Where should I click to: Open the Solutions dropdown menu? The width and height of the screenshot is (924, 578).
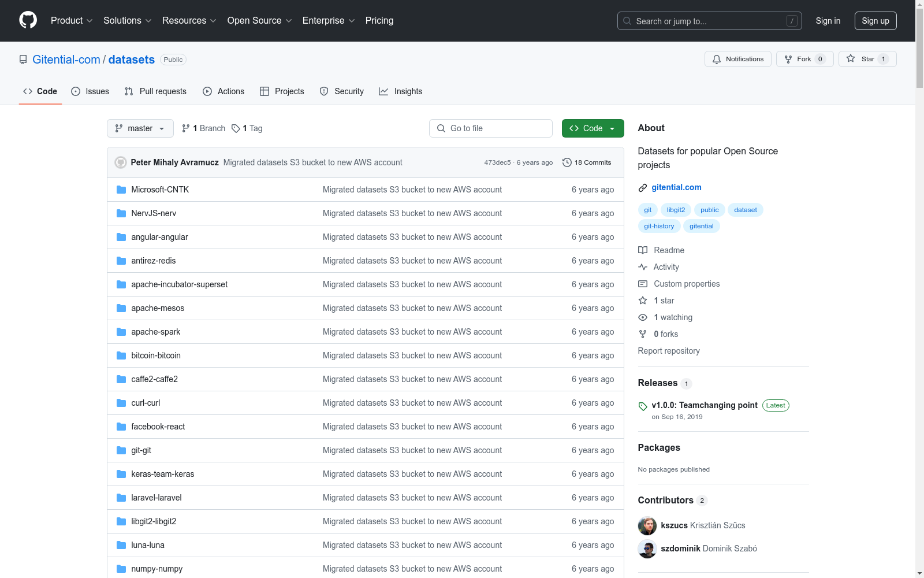tap(128, 20)
